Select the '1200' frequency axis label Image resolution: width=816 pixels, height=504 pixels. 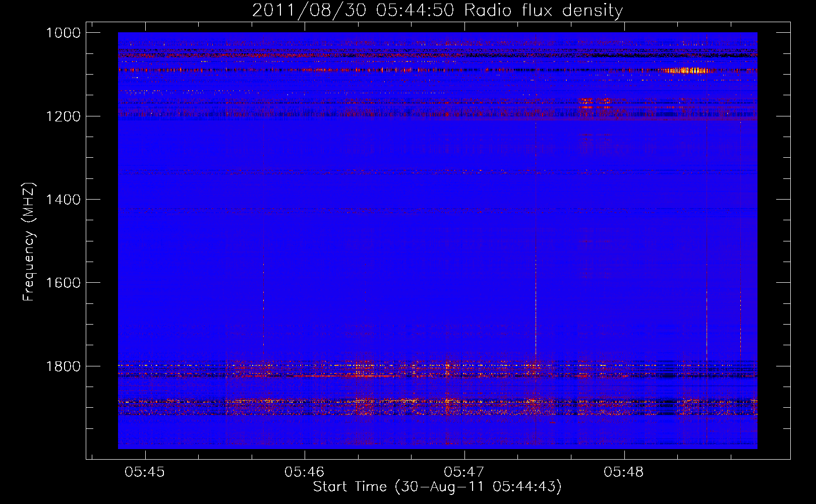(x=63, y=116)
